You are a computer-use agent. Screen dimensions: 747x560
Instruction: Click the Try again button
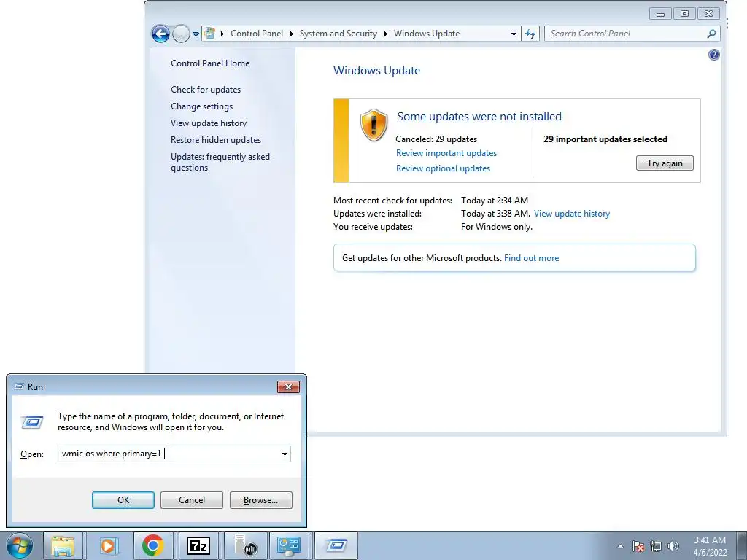tap(665, 163)
